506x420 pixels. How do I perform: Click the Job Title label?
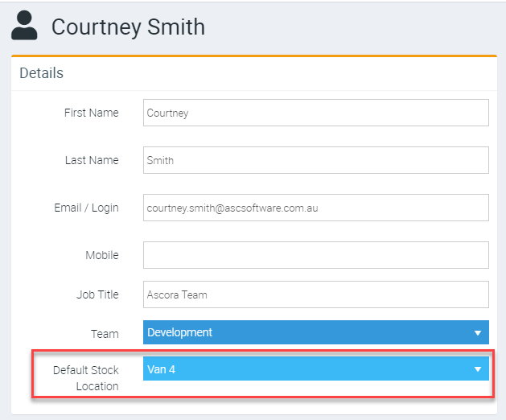[x=97, y=294]
